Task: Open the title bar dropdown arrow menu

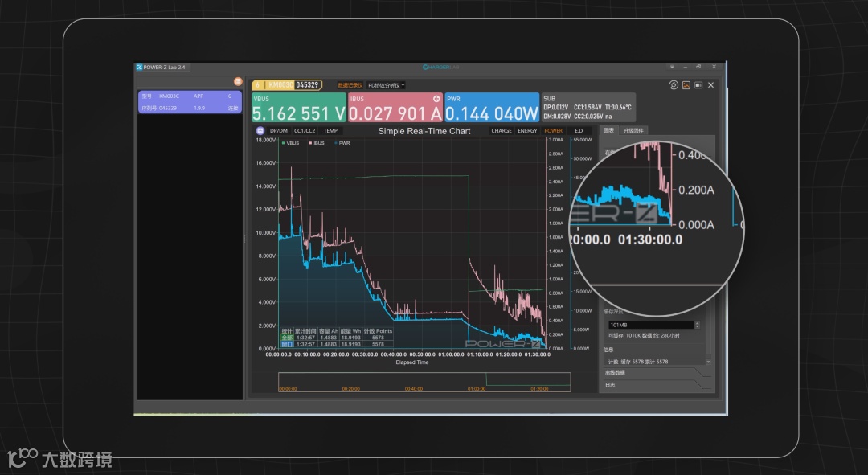Action: (x=672, y=67)
